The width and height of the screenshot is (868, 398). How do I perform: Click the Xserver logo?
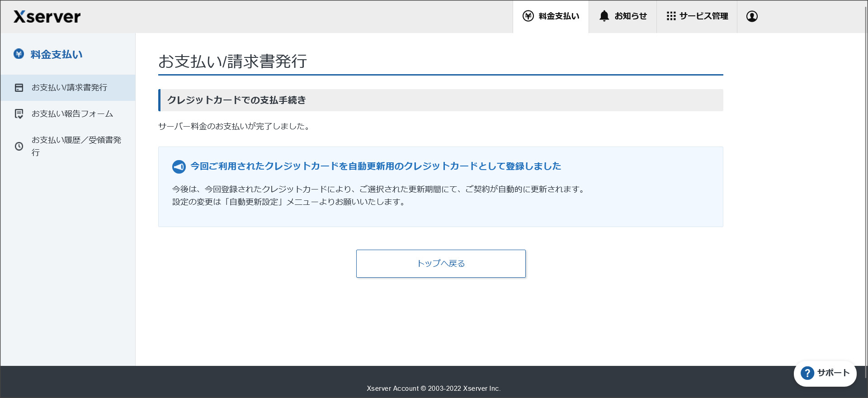click(x=47, y=17)
